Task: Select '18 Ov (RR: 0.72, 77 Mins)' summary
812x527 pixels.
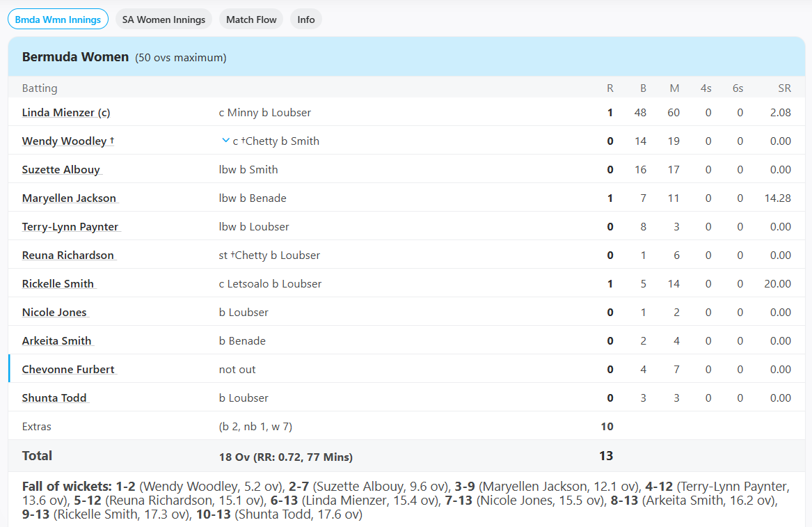Action: click(x=286, y=457)
